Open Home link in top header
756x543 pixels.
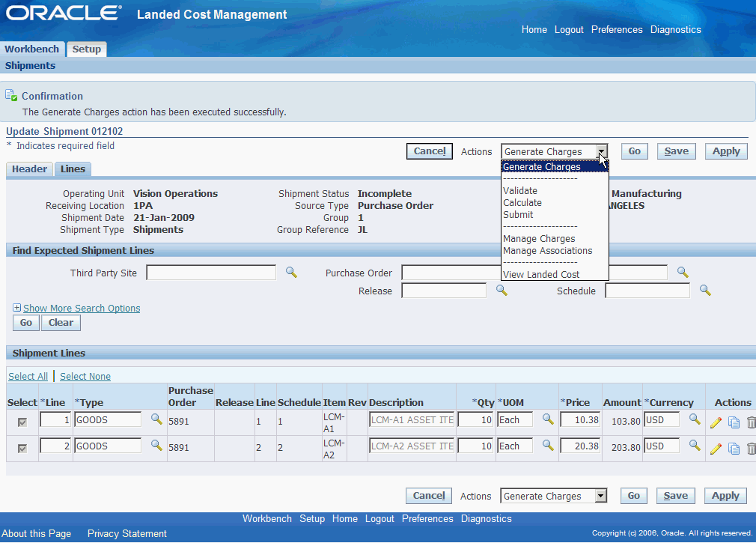coord(534,29)
